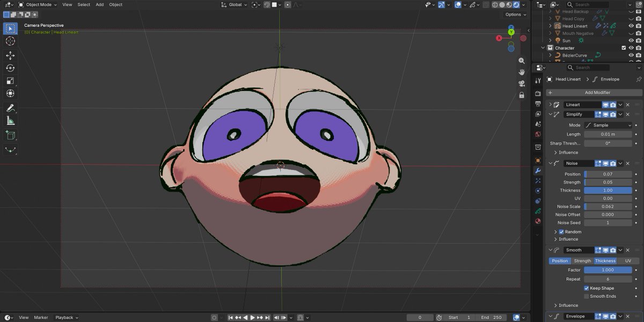Screen dimensions: 644x322
Task: Hide Head Lineart in viewport via eye
Action: point(631,26)
